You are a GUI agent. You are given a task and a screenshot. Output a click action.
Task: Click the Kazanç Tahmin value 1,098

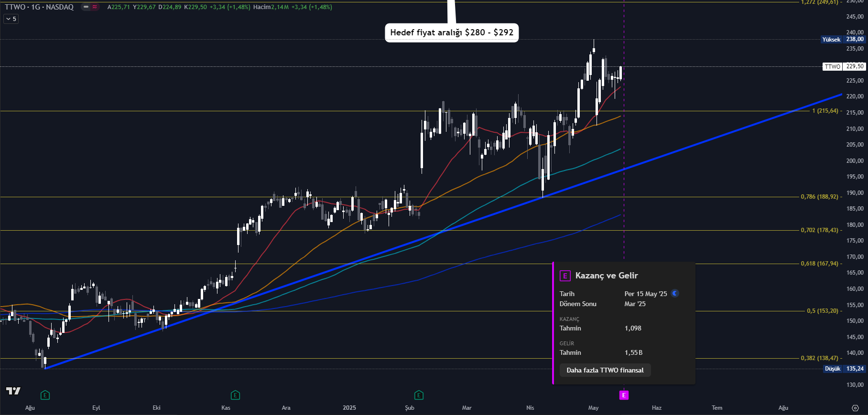point(633,328)
